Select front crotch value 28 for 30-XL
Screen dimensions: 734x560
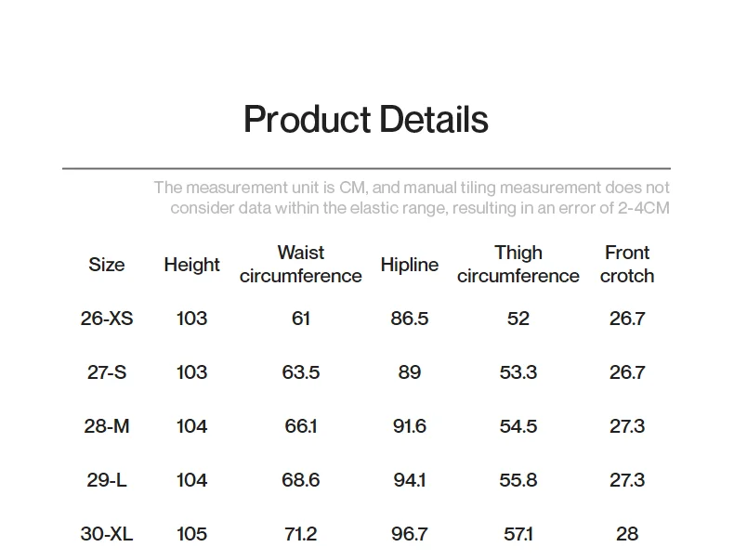click(x=627, y=534)
